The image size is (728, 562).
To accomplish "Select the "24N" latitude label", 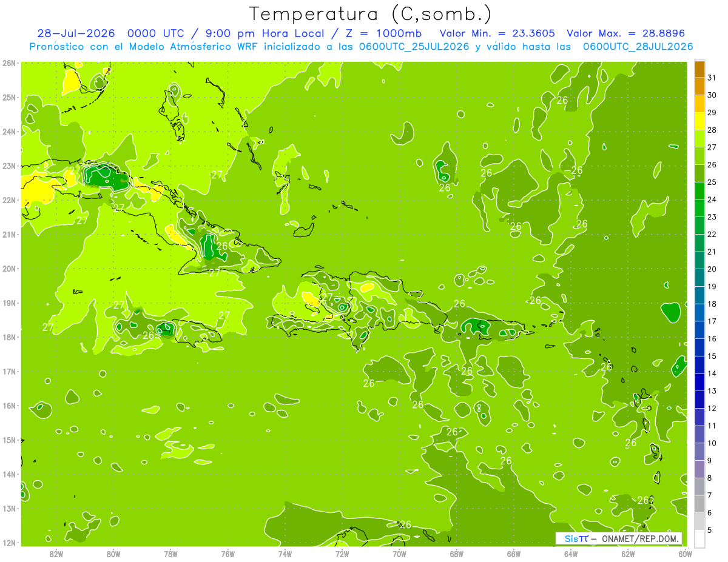I will coord(9,132).
